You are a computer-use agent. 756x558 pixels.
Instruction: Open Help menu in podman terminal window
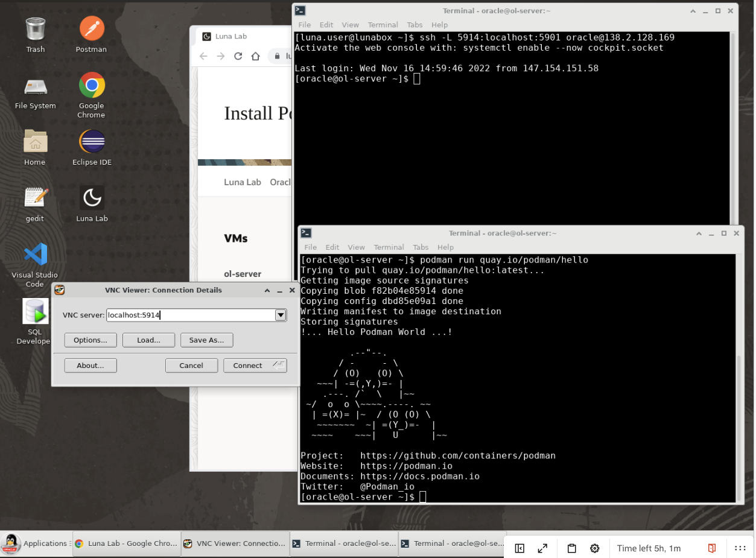[x=446, y=247]
